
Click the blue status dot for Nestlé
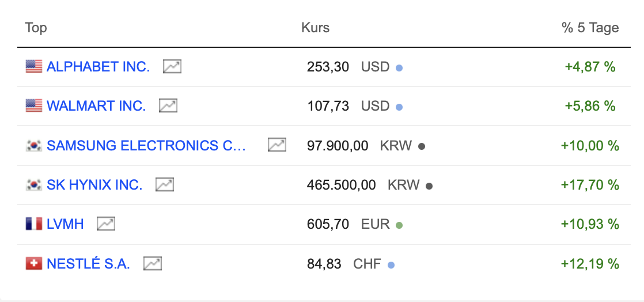click(391, 265)
